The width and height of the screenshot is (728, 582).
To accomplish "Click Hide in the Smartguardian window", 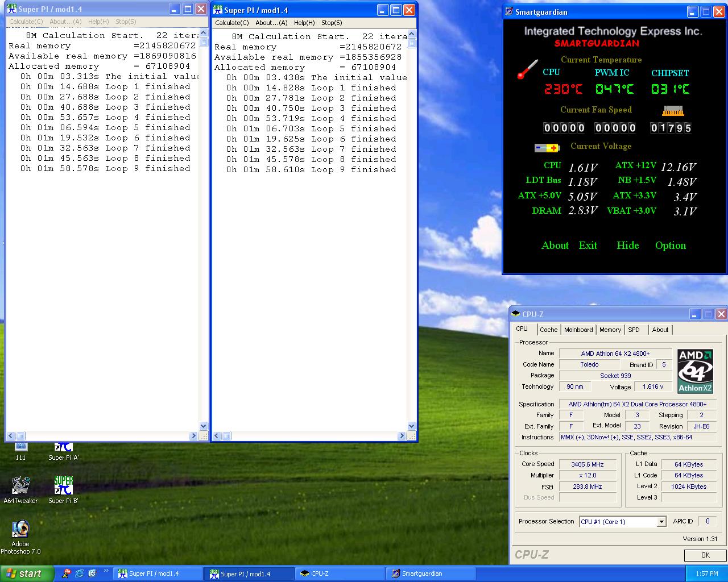I will (x=627, y=246).
